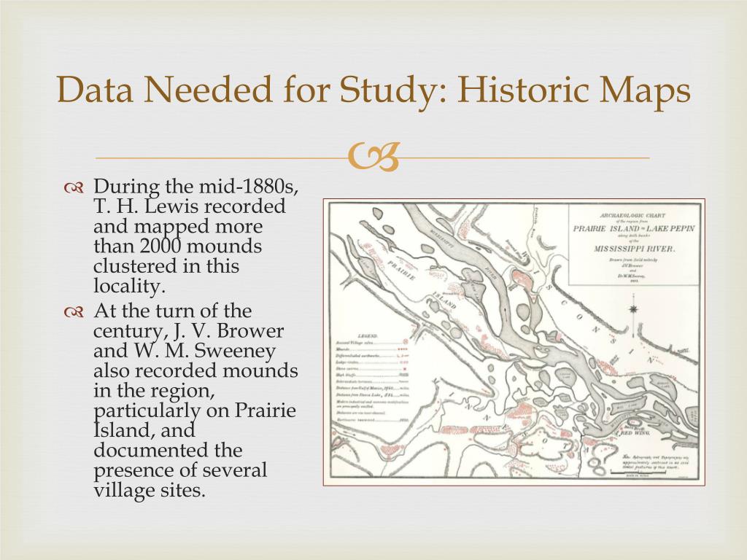The image size is (747, 560).
Task: Click 'ARCHAEOLOGIC CHART' text in the map title box
Action: click(632, 216)
